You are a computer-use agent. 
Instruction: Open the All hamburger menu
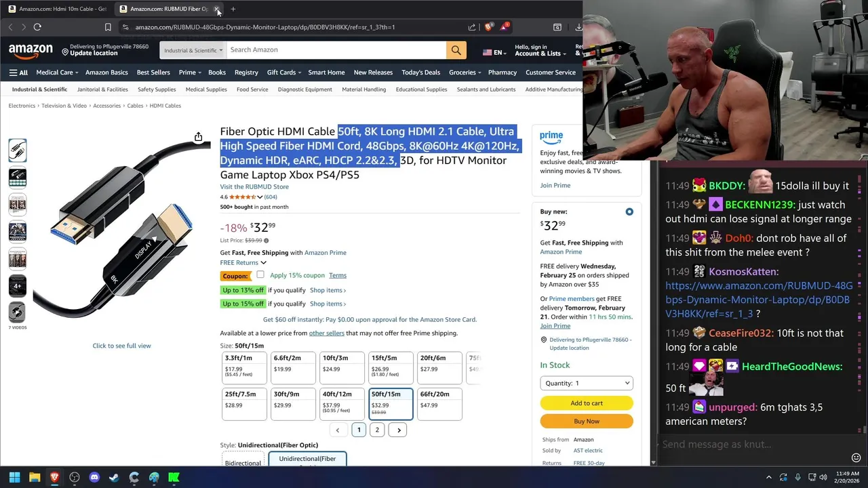tap(18, 73)
